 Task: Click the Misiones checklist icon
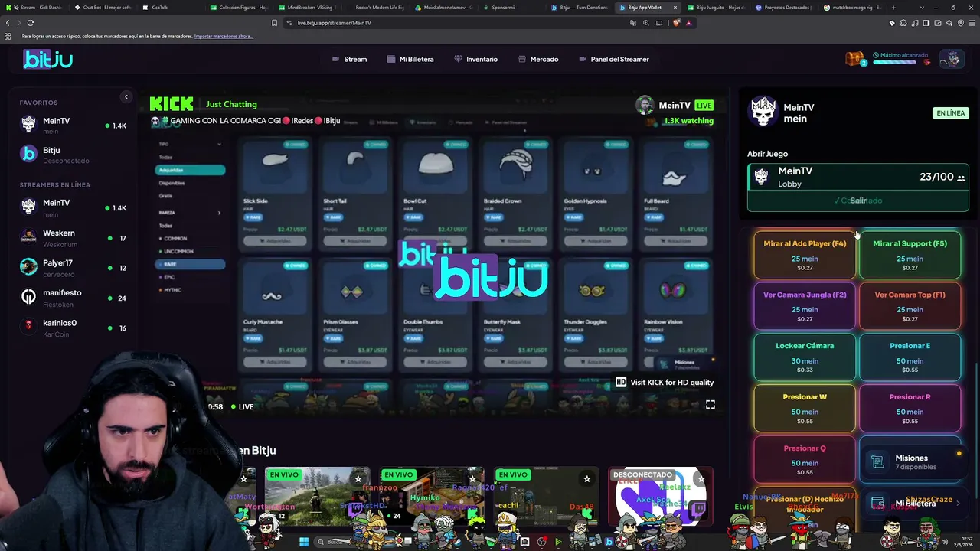[877, 462]
